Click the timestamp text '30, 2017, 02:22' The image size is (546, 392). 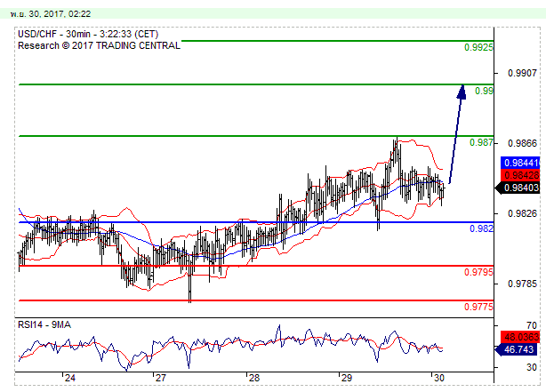60,14
